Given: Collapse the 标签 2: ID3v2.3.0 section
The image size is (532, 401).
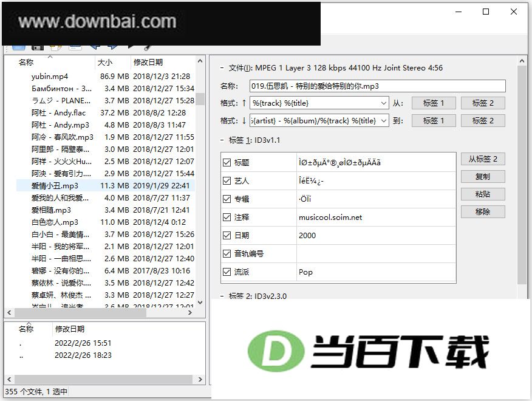Looking at the screenshot, I should click(222, 296).
